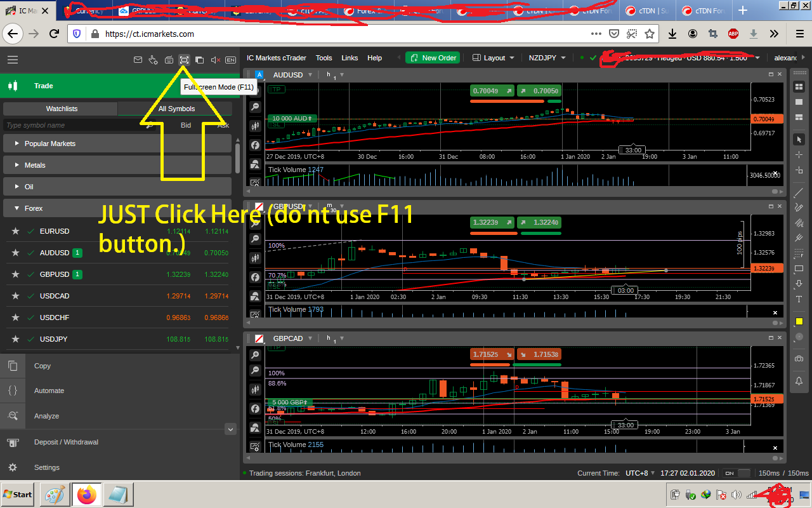Take a chart snapshot with camera icon

(x=799, y=359)
